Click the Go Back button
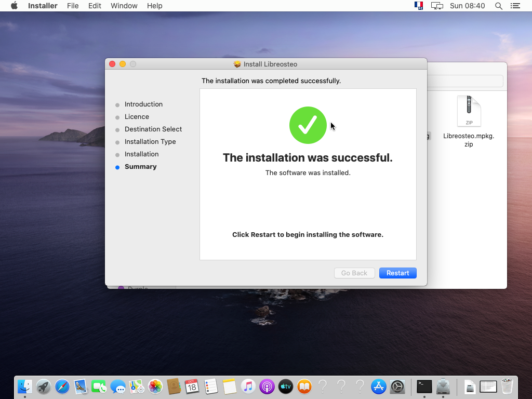Viewport: 532px width, 399px height. (x=354, y=273)
